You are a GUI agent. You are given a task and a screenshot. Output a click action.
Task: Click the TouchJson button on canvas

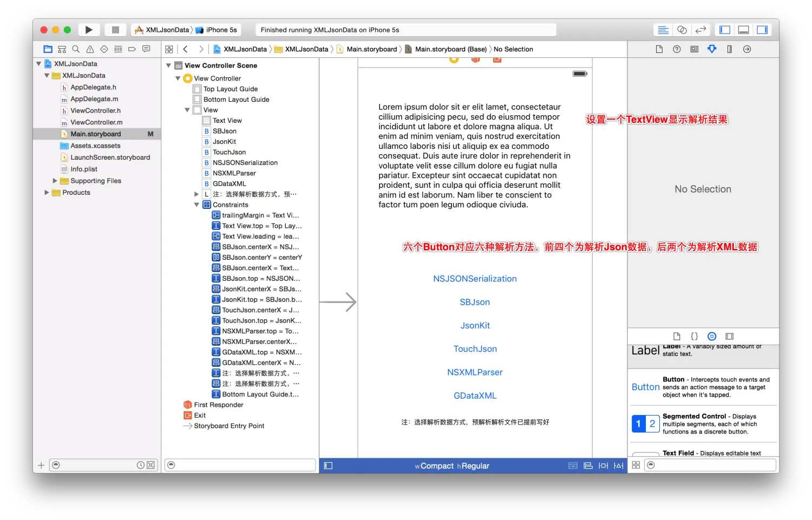[x=475, y=349]
